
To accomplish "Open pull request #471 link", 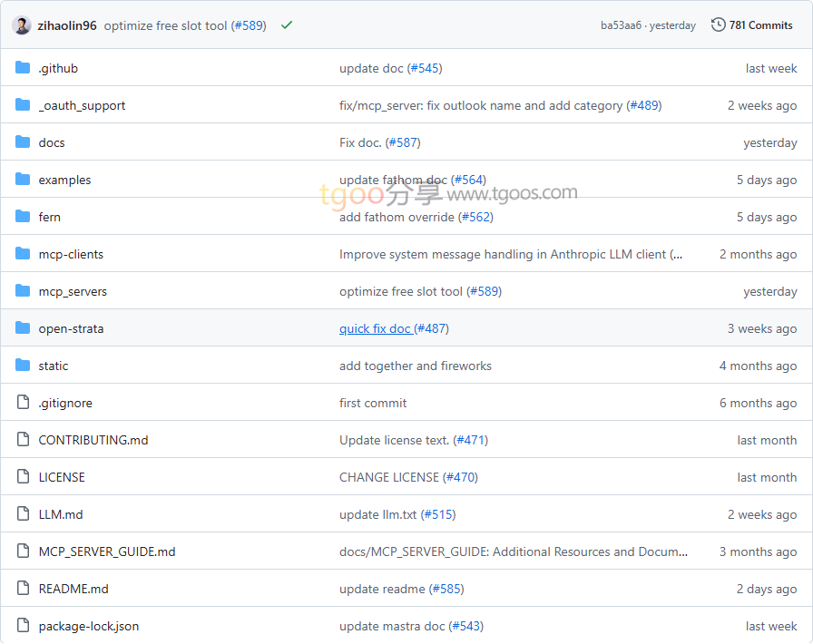I will tap(470, 440).
